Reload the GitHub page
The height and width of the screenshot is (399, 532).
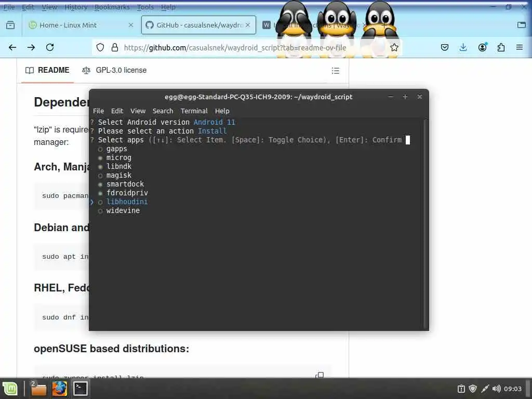pos(50,47)
